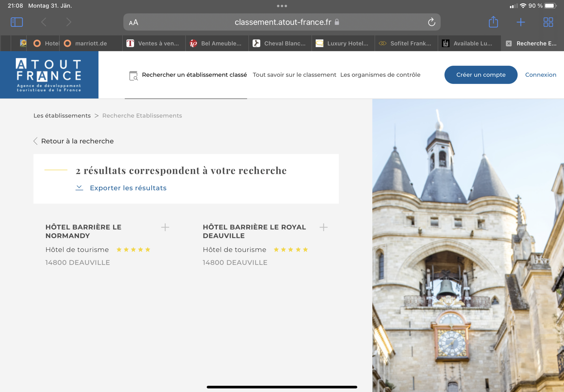Open a new tab with plus icon
The width and height of the screenshot is (564, 392).
point(521,22)
